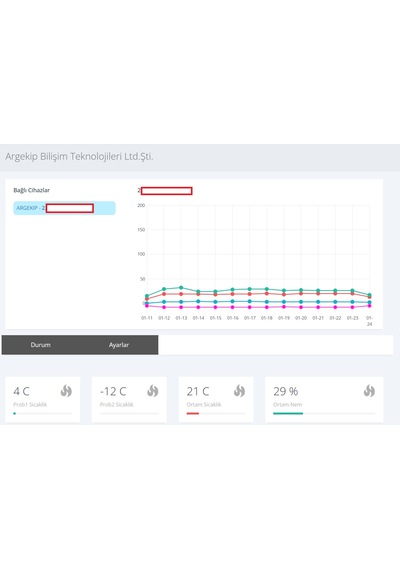Click the 01-16 x-axis date label
The image size is (400, 570).
click(233, 318)
